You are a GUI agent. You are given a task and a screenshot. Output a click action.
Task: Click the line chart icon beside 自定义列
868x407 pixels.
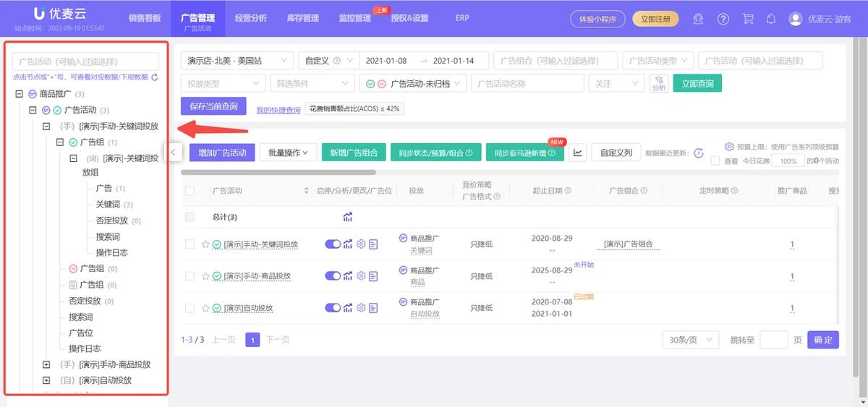click(578, 153)
